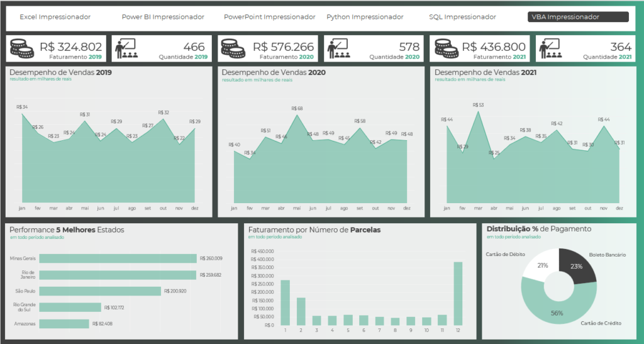
Task: Click the coin stack icon for Faturamento 2021
Action: point(447,48)
